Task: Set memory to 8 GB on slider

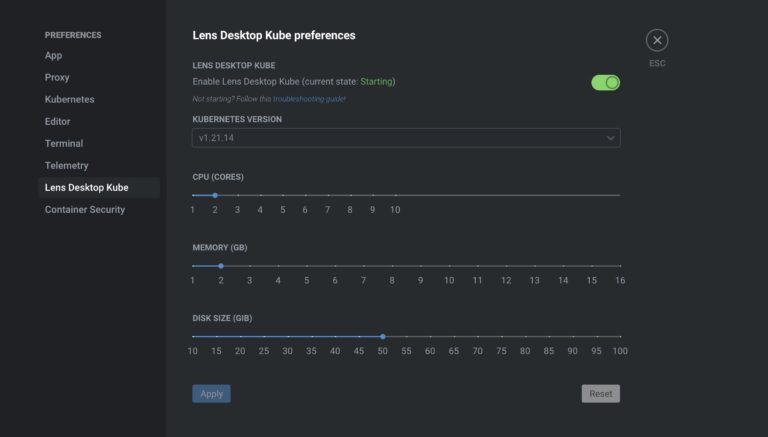Action: coord(392,266)
